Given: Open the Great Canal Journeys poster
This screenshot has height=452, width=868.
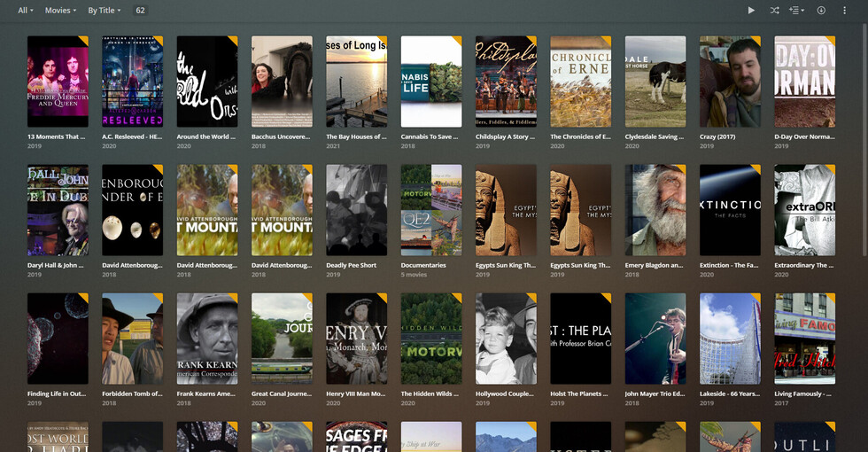Looking at the screenshot, I should point(282,339).
